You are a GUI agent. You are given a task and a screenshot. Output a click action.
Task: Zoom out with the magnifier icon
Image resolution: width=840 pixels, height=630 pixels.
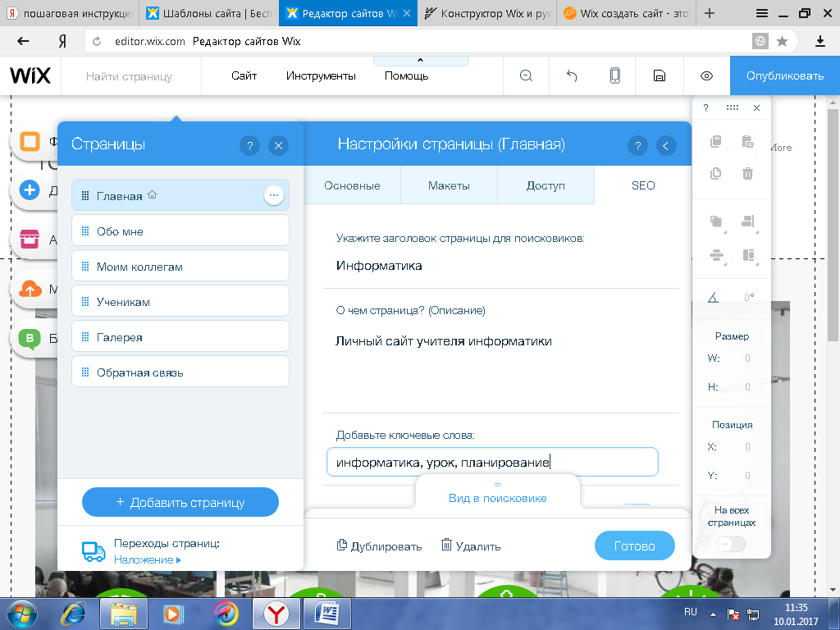[526, 76]
